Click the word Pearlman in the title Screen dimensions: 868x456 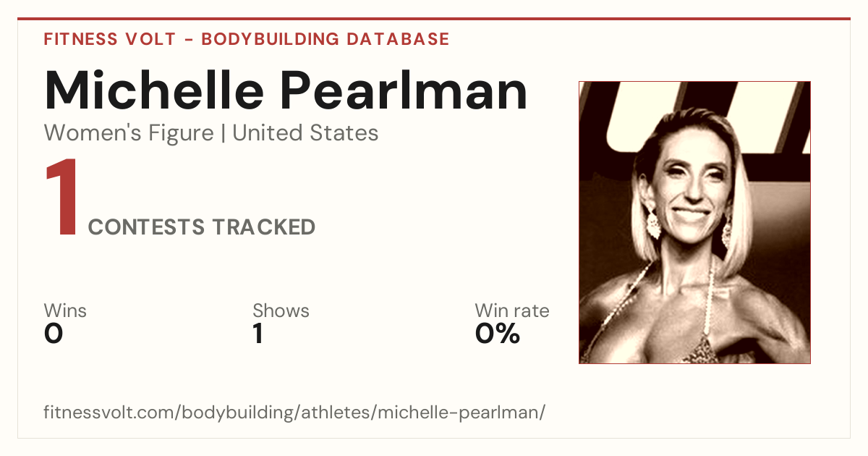point(404,90)
